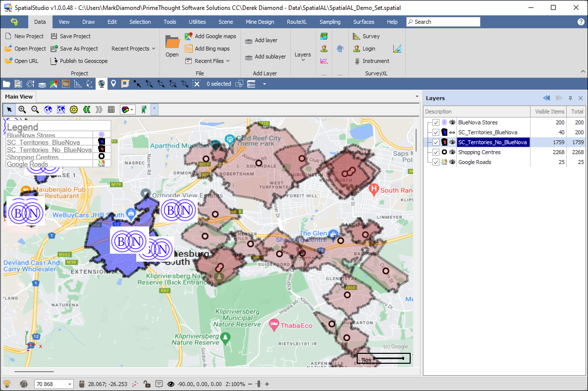
Task: Click the green previous view arrows
Action: 87,110
